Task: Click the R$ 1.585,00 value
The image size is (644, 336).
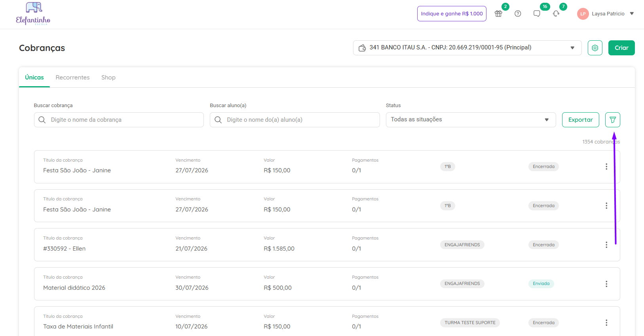Action: coord(279,249)
